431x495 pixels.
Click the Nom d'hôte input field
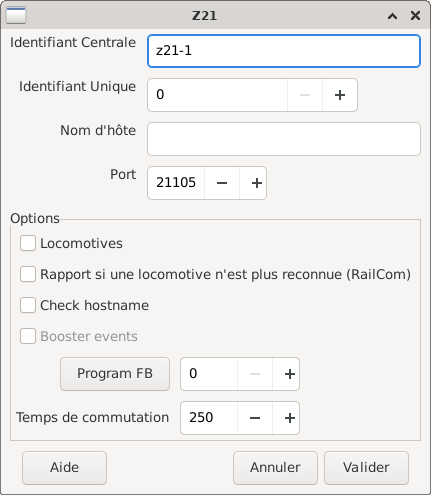tap(284, 139)
